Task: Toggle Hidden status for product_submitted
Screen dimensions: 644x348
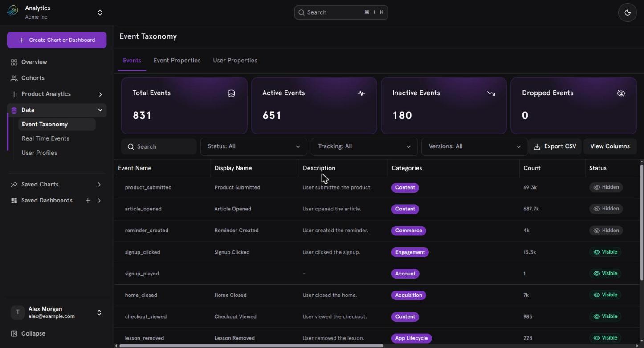Action: pos(606,187)
